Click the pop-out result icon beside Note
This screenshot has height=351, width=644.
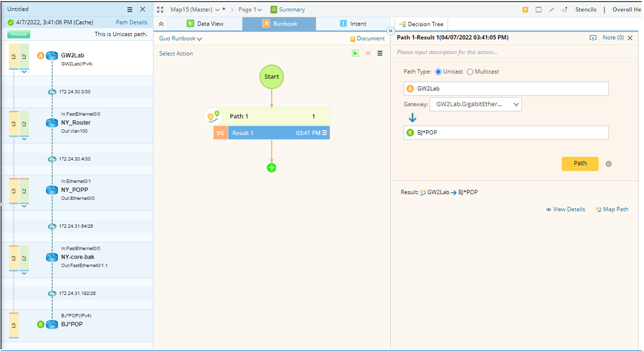coord(593,38)
